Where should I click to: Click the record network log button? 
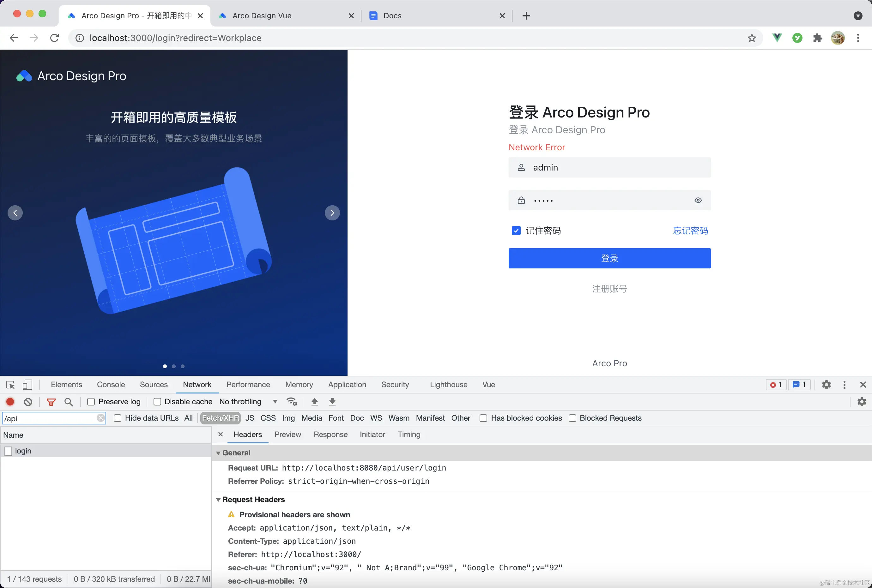coord(10,402)
